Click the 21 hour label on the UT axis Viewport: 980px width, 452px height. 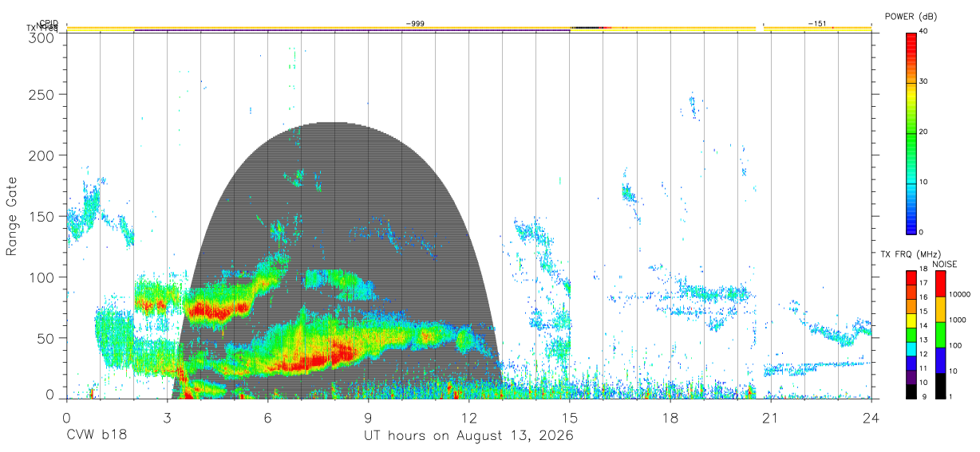[771, 417]
